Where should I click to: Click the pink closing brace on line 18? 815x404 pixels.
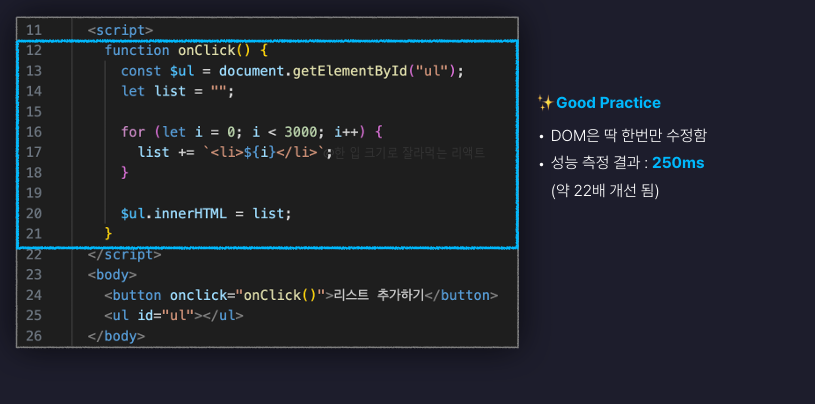click(125, 172)
